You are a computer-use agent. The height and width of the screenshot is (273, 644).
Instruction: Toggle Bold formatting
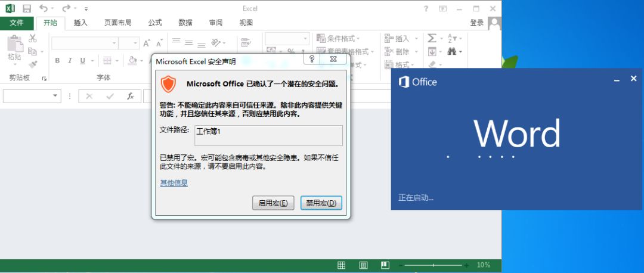[57, 61]
